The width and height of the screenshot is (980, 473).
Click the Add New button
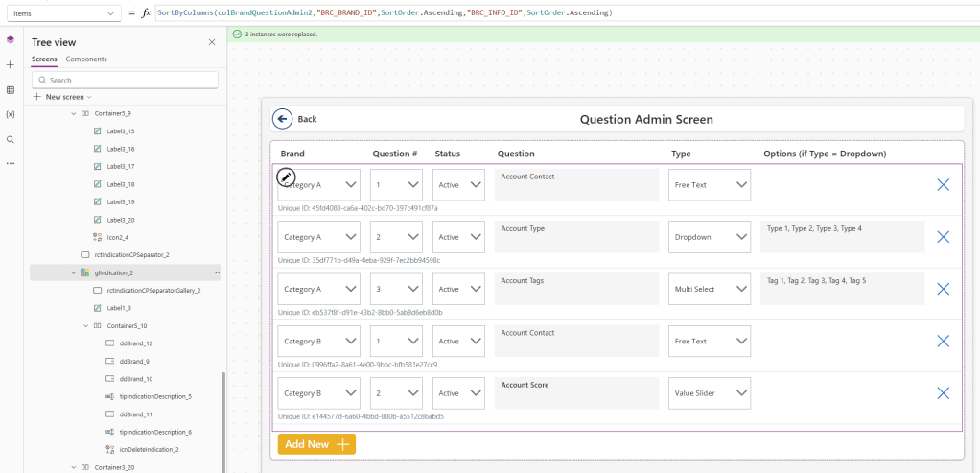click(x=316, y=444)
